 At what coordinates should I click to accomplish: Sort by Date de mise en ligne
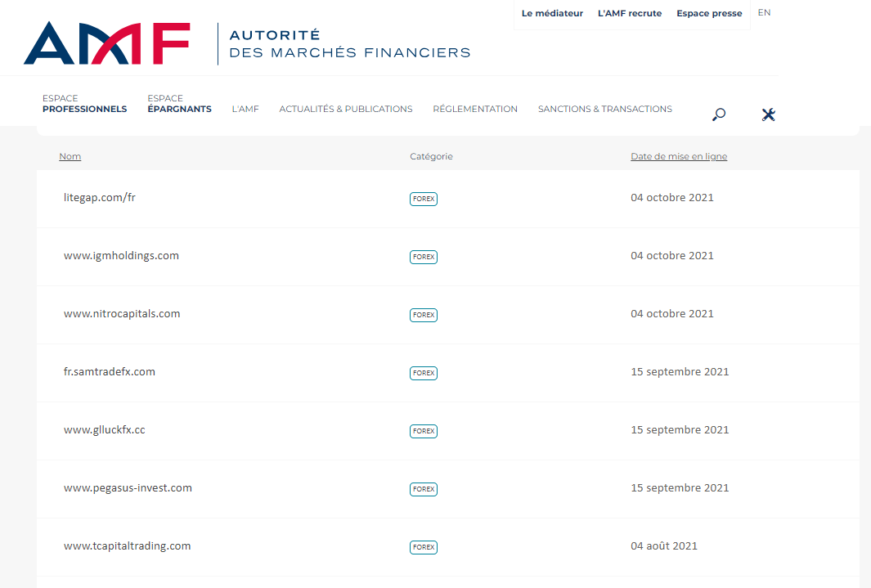678,156
